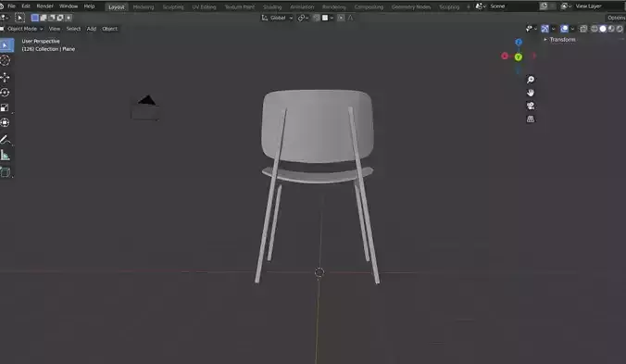Select the Annotate tool

[5, 140]
